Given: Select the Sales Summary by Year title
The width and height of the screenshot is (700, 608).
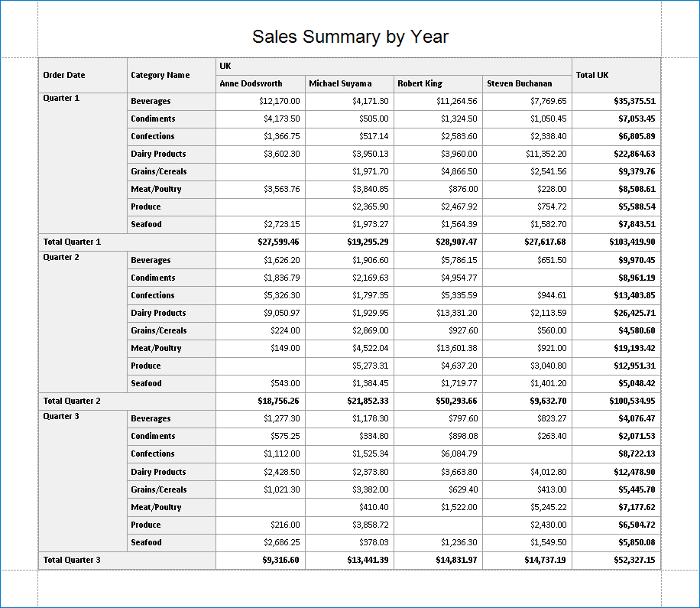Looking at the screenshot, I should tap(351, 36).
